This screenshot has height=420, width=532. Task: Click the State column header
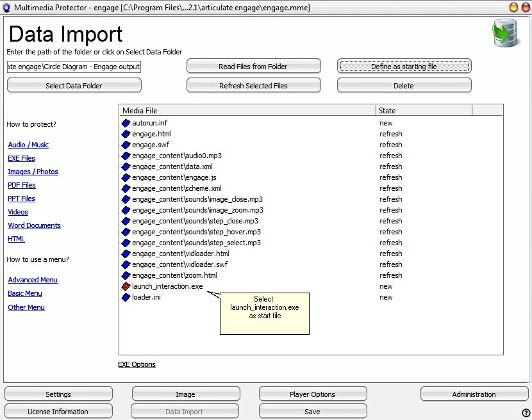423,111
